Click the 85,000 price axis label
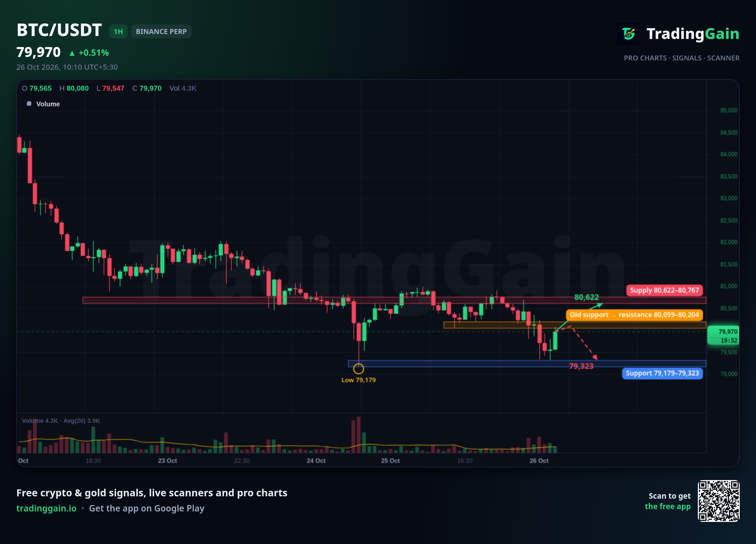This screenshot has height=544, width=756. (x=729, y=110)
